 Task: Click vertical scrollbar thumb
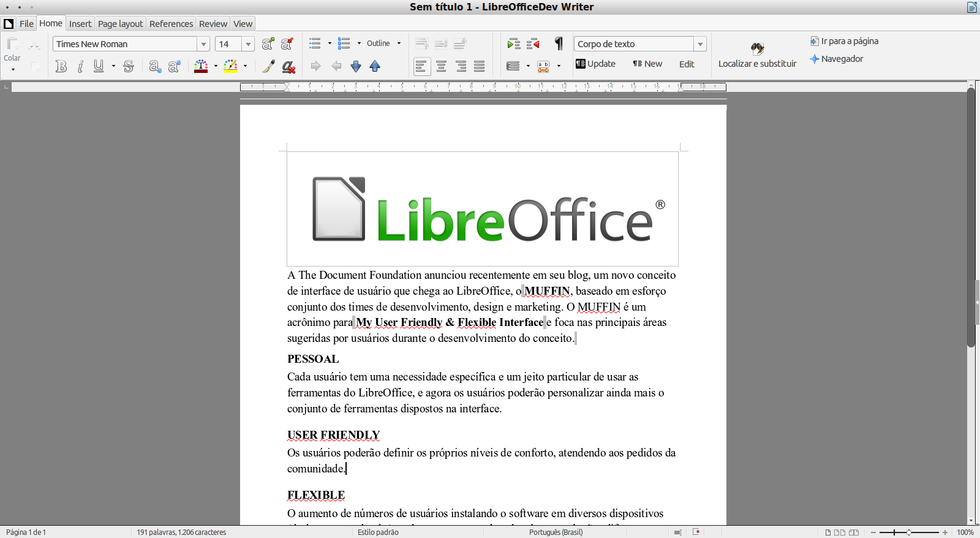click(x=971, y=218)
